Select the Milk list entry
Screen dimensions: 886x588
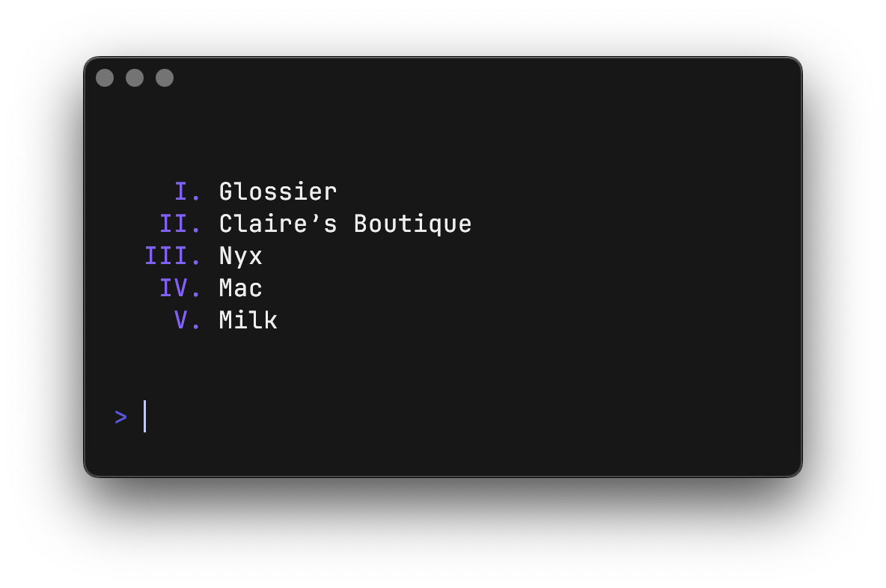pos(247,320)
